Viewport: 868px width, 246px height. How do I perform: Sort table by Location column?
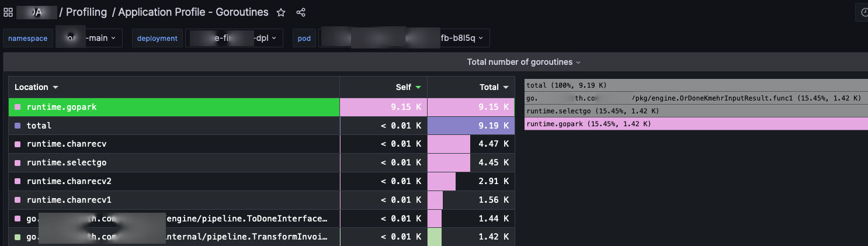click(x=36, y=87)
